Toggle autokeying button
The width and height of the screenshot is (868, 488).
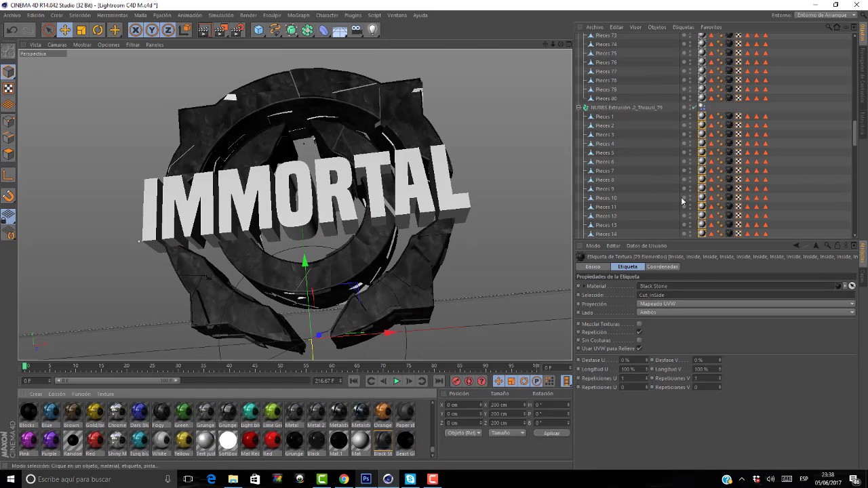469,381
